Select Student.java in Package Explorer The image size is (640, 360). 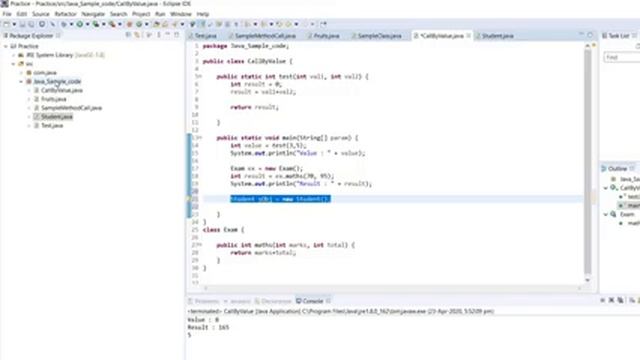coord(56,117)
